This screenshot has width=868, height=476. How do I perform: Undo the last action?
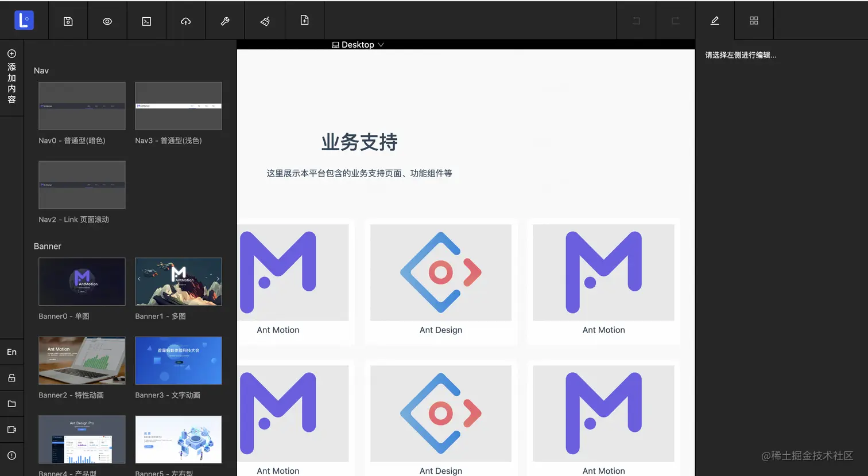637,21
